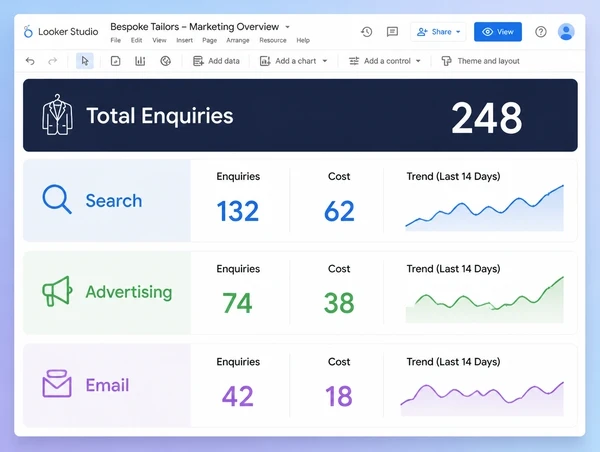Click the Theme and layout paint-roller icon
Screen dimensions: 600x452
tap(446, 61)
